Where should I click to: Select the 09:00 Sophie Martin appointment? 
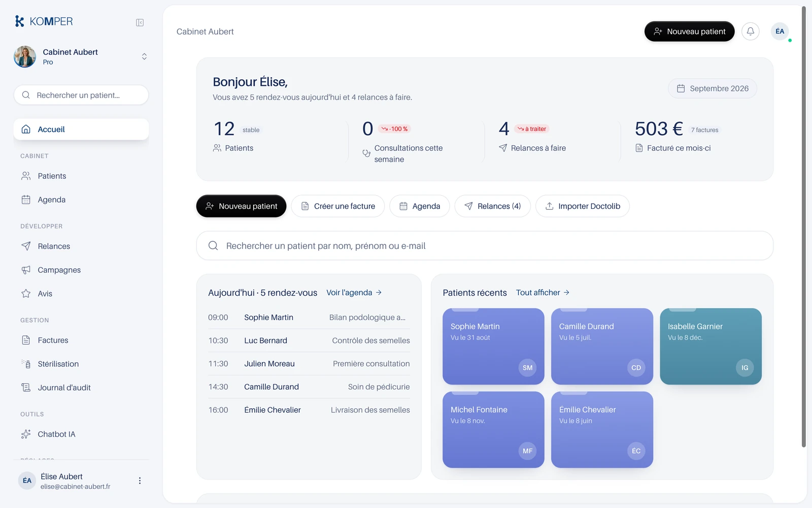click(309, 317)
